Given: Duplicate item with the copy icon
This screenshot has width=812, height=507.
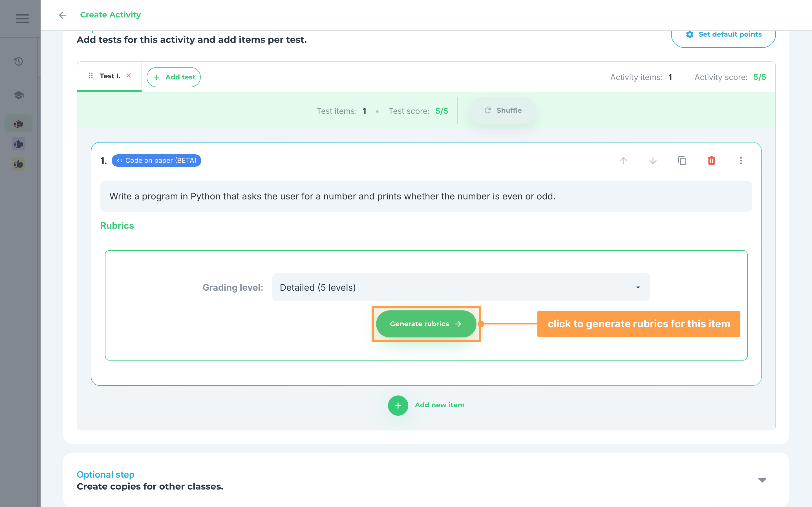Looking at the screenshot, I should pyautogui.click(x=682, y=161).
